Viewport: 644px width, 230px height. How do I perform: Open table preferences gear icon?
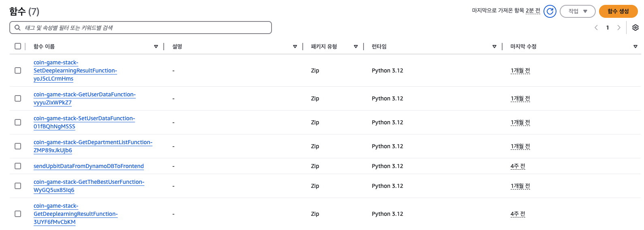coord(635,28)
